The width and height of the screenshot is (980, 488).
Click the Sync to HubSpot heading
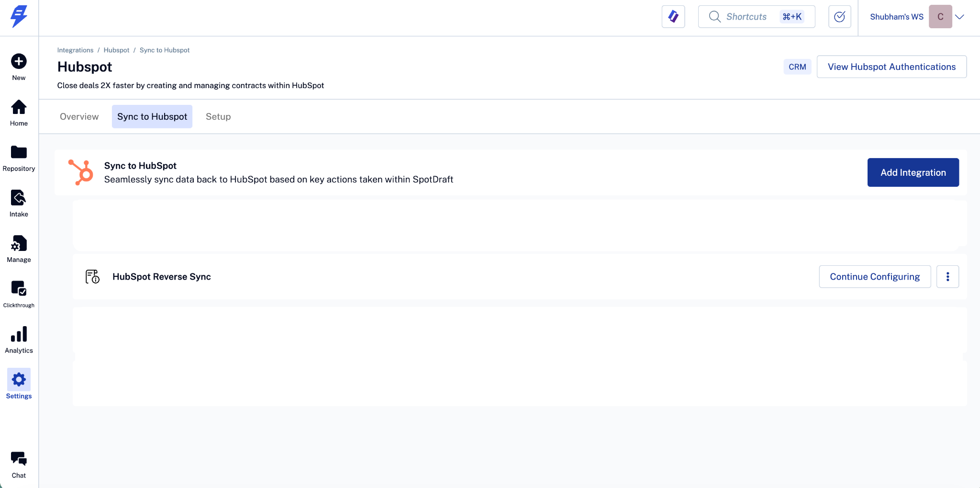[x=140, y=166]
